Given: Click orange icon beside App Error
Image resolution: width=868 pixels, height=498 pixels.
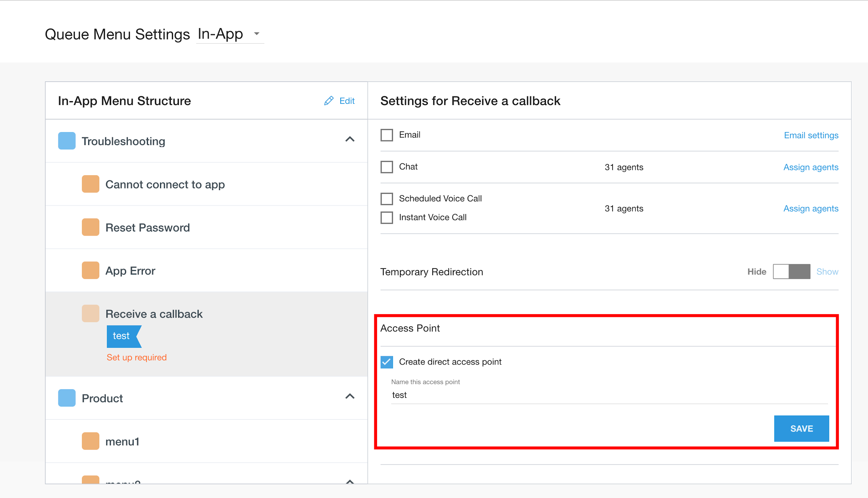Looking at the screenshot, I should click(x=90, y=270).
